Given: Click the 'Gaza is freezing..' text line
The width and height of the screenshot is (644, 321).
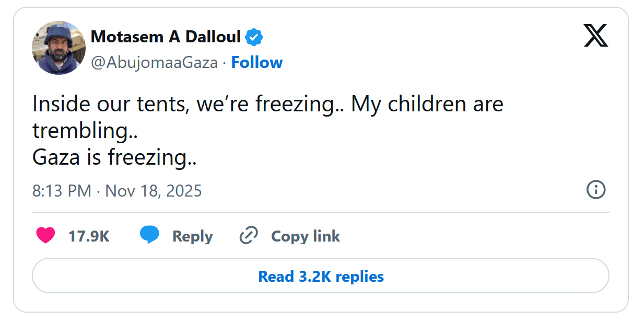Looking at the screenshot, I should point(114,157).
